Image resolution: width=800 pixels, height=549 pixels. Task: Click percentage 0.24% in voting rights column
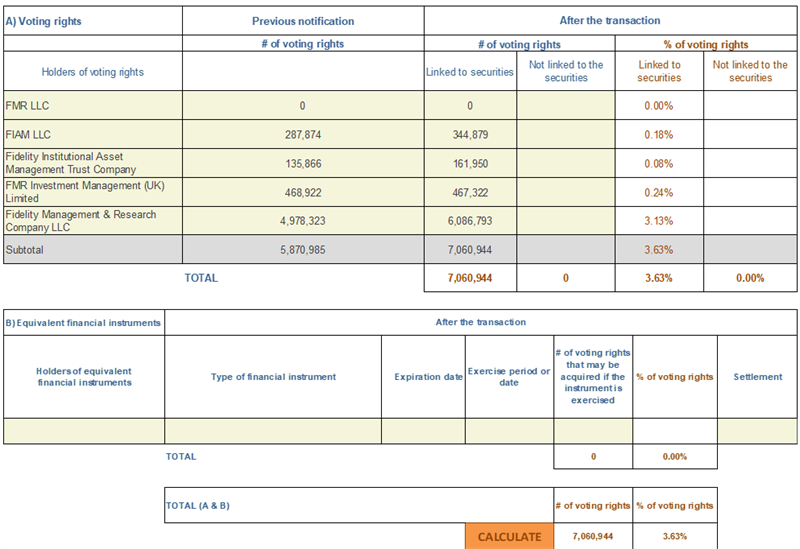click(659, 192)
